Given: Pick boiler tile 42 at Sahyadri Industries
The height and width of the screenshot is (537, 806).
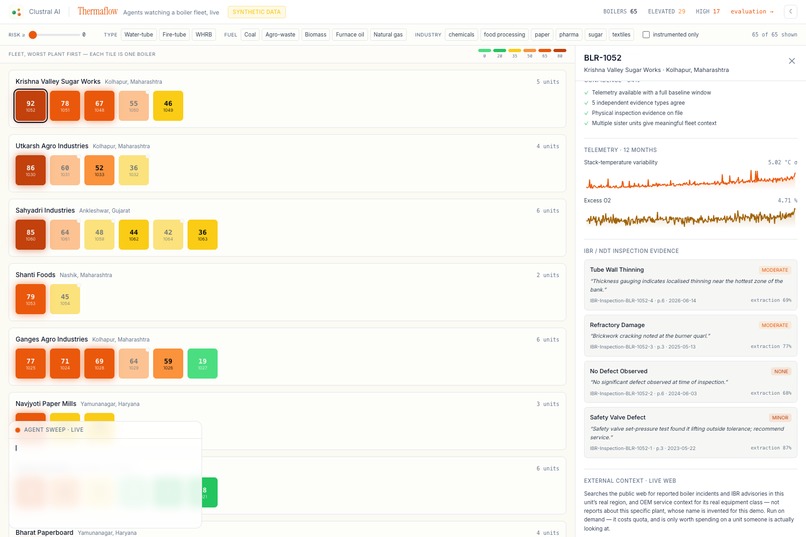Looking at the screenshot, I should [168, 235].
